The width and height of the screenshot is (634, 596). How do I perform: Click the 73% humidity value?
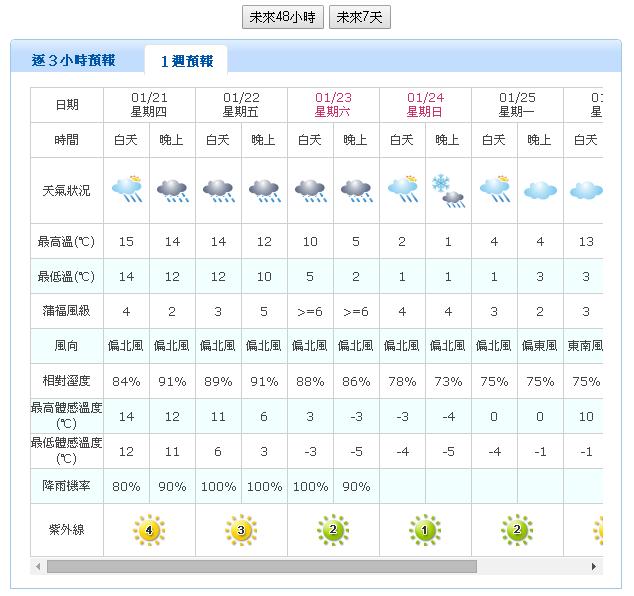448,381
